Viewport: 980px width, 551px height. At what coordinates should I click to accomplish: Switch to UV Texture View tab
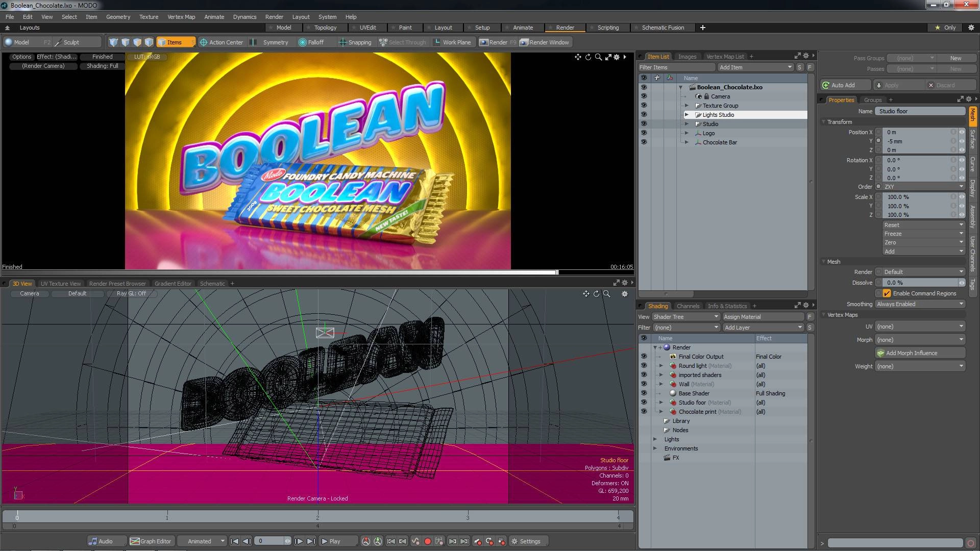tap(61, 284)
